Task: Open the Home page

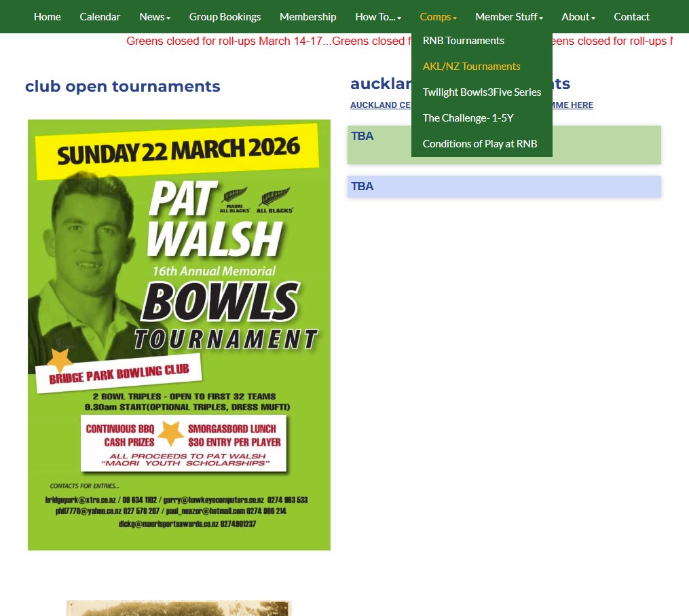Action: pyautogui.click(x=47, y=17)
